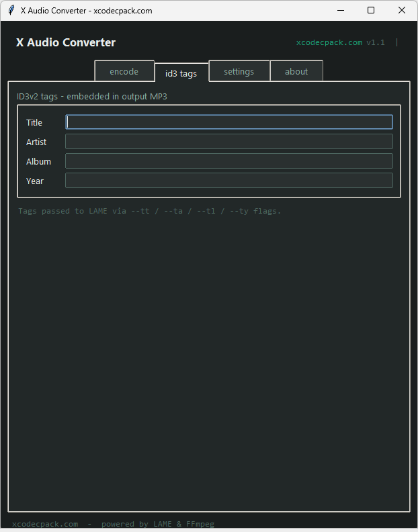
Task: Select the Album entry box
Action: (x=228, y=161)
